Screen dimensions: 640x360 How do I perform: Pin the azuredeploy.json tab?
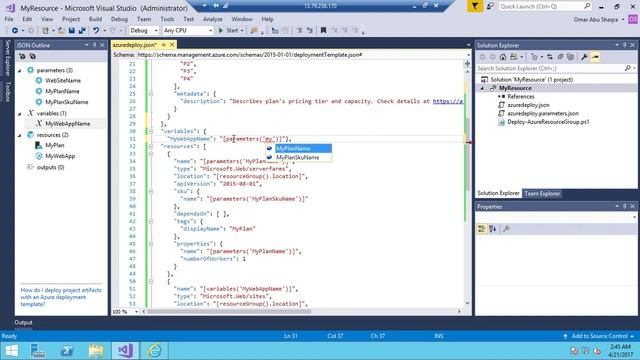pos(164,45)
